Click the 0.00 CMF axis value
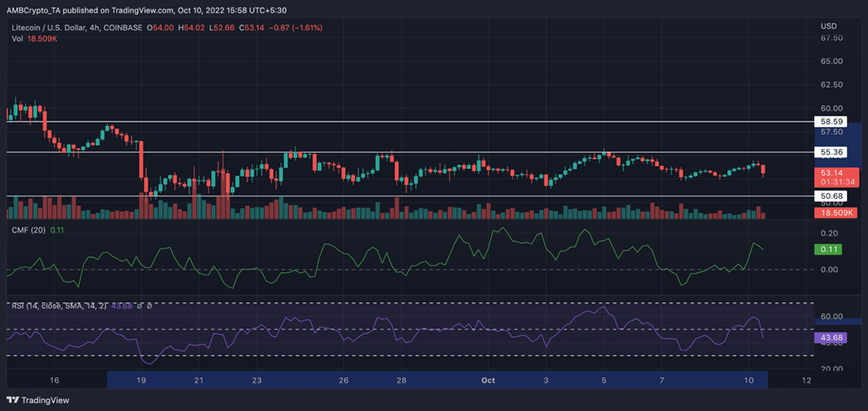This screenshot has height=411, width=868. click(x=829, y=269)
